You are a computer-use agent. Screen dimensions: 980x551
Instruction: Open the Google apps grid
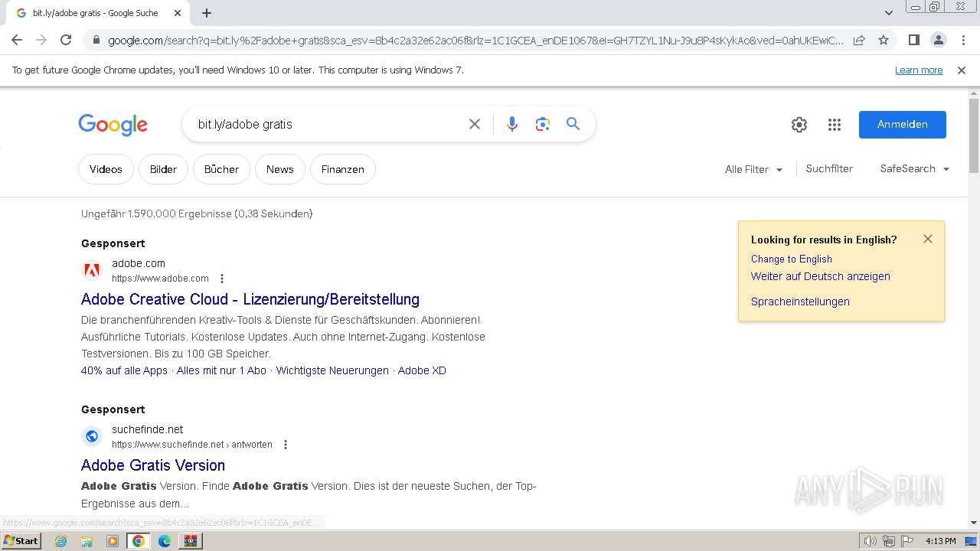pyautogui.click(x=835, y=125)
